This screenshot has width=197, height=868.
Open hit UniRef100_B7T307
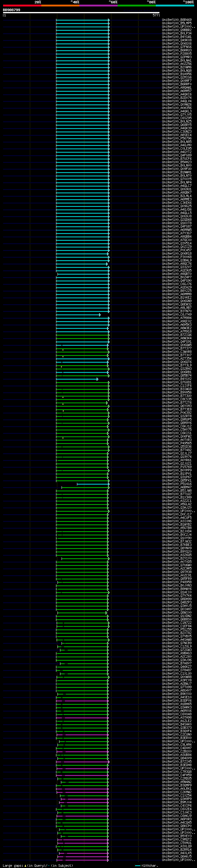coord(177,355)
